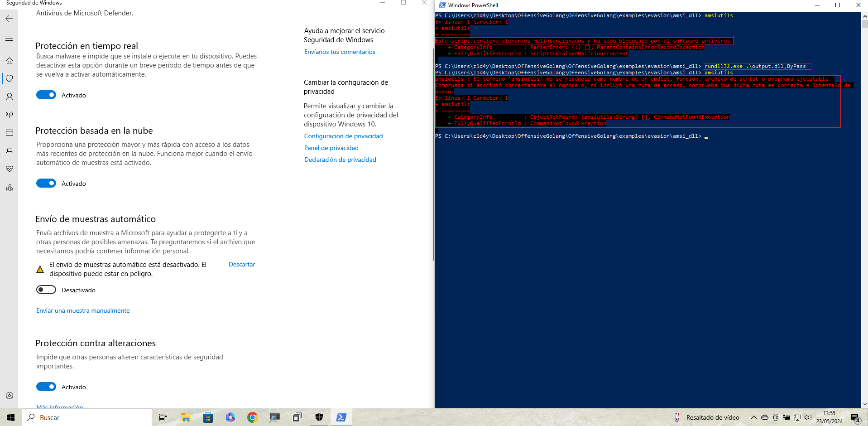Click the 'CommandNotFoundException' FullyQualifiedErrorId line
868x426 pixels.
point(527,123)
